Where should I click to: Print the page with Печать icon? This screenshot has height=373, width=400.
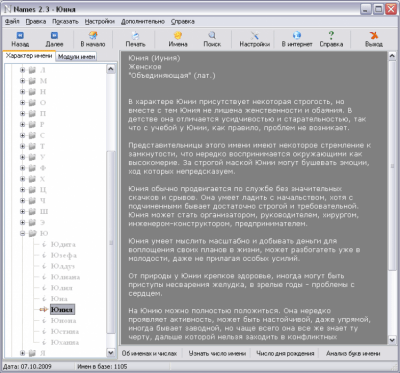pyautogui.click(x=135, y=35)
